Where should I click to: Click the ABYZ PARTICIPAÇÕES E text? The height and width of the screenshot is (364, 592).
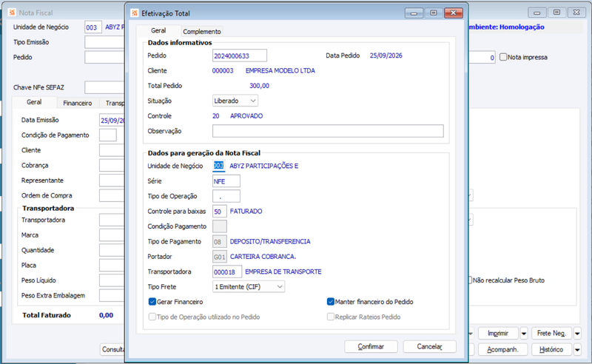pos(264,166)
